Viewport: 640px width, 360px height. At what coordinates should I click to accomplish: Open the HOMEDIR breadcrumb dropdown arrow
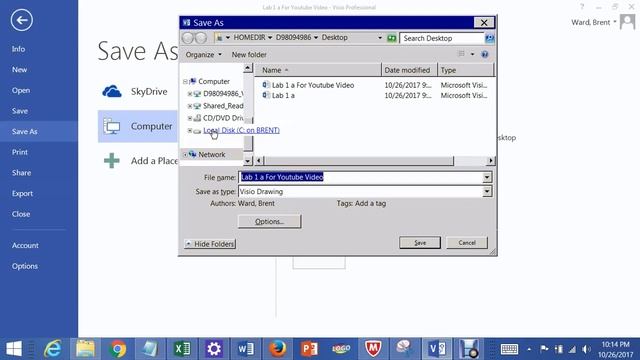click(x=270, y=38)
